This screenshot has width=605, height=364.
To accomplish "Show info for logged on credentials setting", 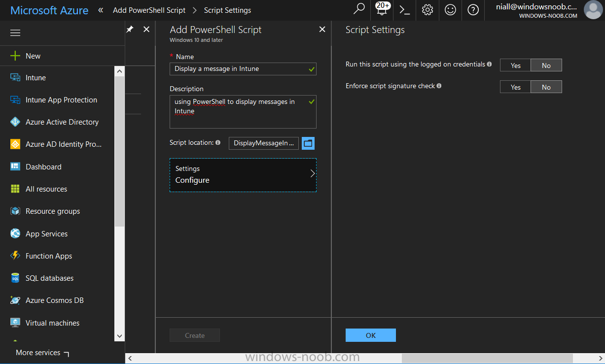I will tap(489, 64).
